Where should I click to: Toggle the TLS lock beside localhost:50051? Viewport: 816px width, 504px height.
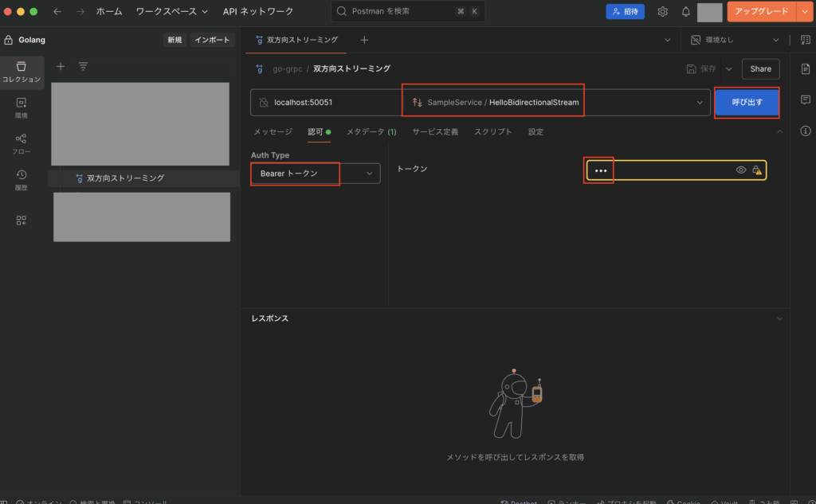click(264, 103)
